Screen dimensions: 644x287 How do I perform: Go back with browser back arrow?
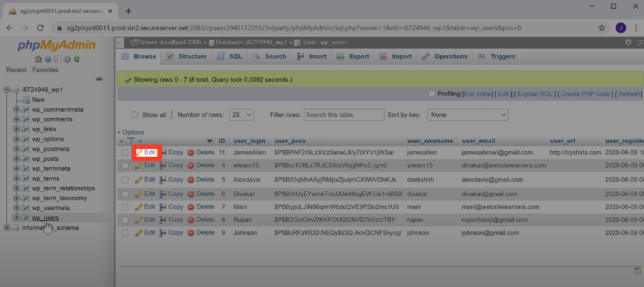tap(10, 28)
